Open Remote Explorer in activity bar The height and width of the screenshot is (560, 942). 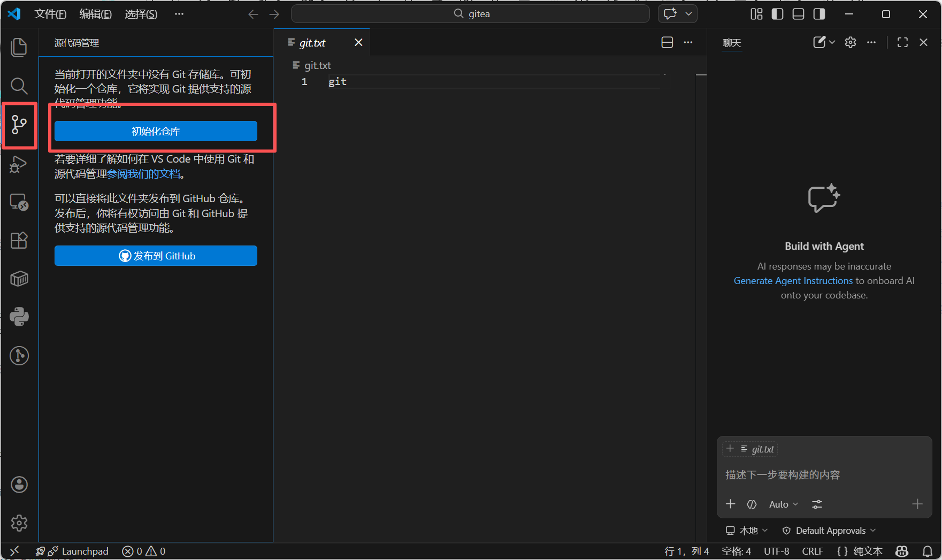(x=19, y=202)
